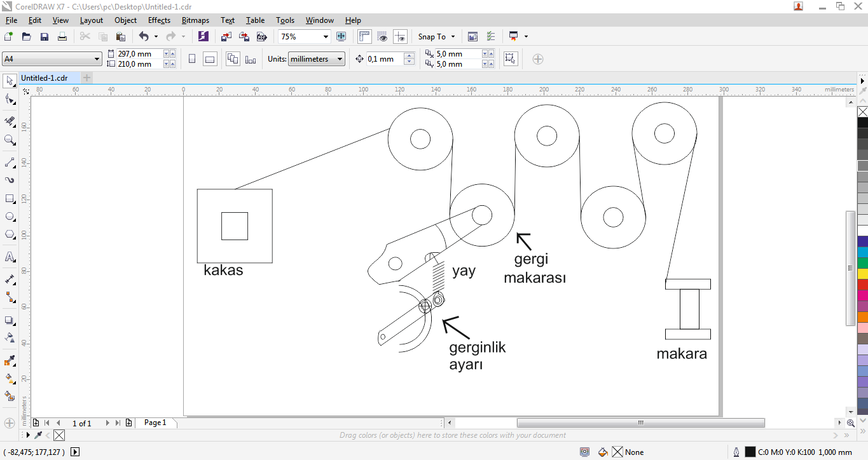The height and width of the screenshot is (460, 868).
Task: Switch to the Page 1 tab
Action: tap(155, 423)
